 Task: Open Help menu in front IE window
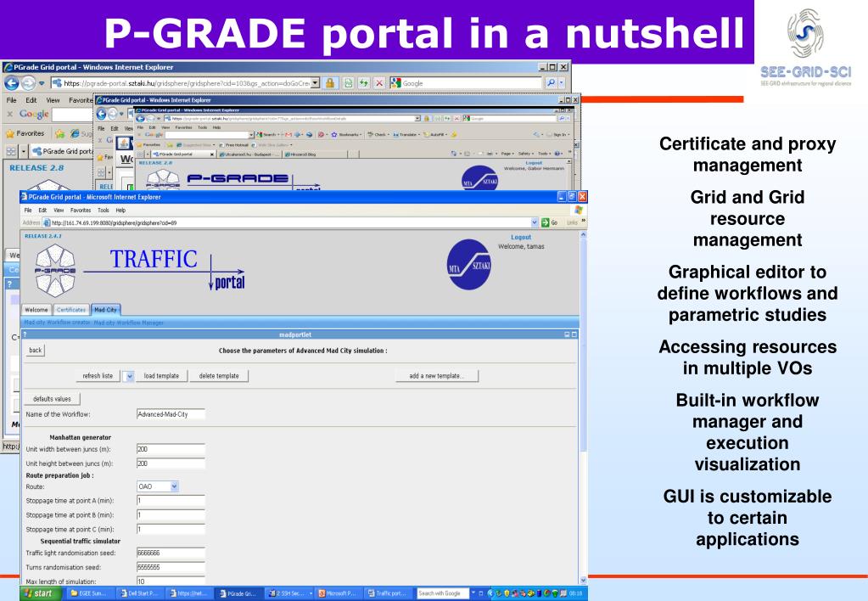pos(120,211)
